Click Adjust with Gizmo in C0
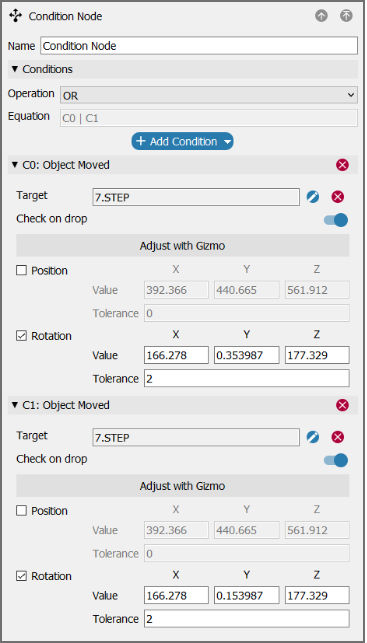 (x=182, y=246)
